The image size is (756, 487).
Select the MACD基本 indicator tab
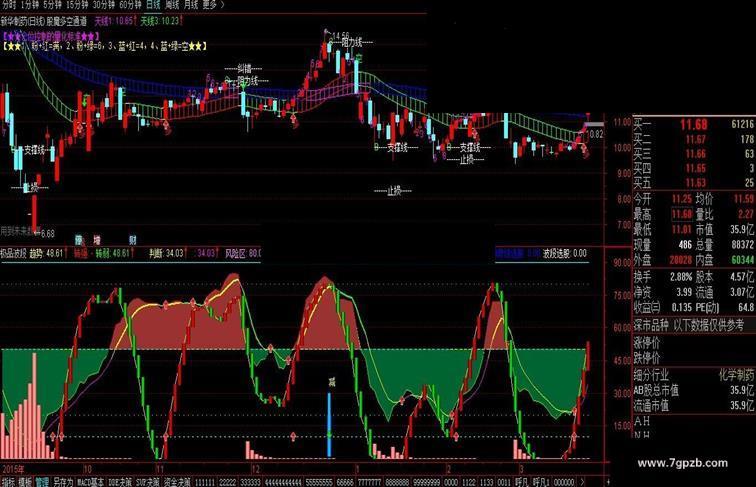(x=90, y=482)
